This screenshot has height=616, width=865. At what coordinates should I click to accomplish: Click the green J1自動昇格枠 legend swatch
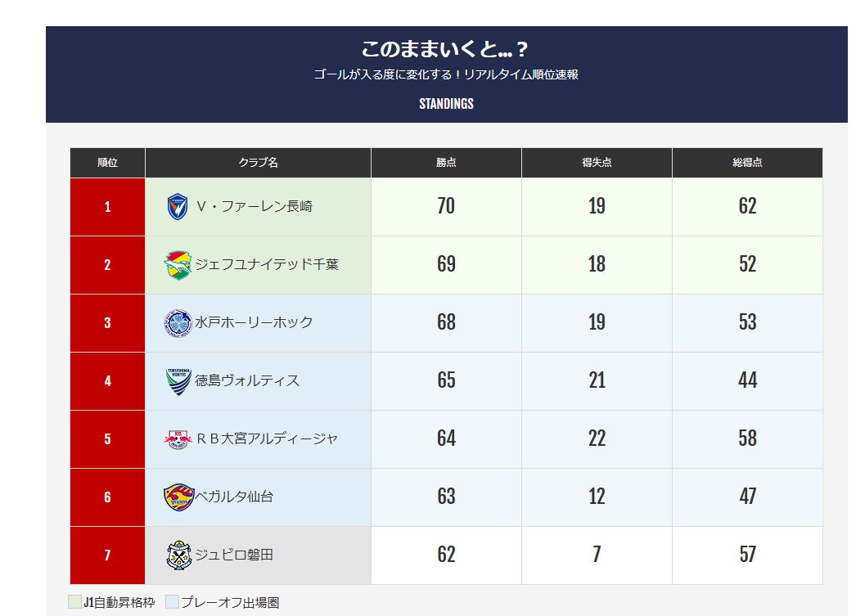click(74, 602)
